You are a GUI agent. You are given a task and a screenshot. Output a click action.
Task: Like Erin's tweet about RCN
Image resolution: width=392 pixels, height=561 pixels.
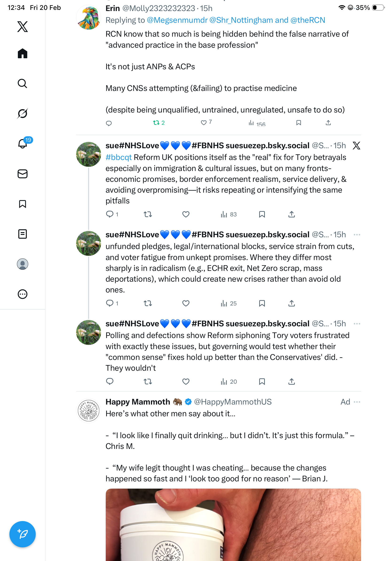(x=203, y=123)
